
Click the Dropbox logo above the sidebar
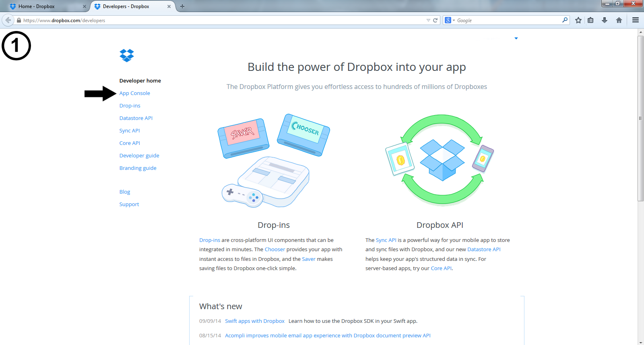click(127, 55)
